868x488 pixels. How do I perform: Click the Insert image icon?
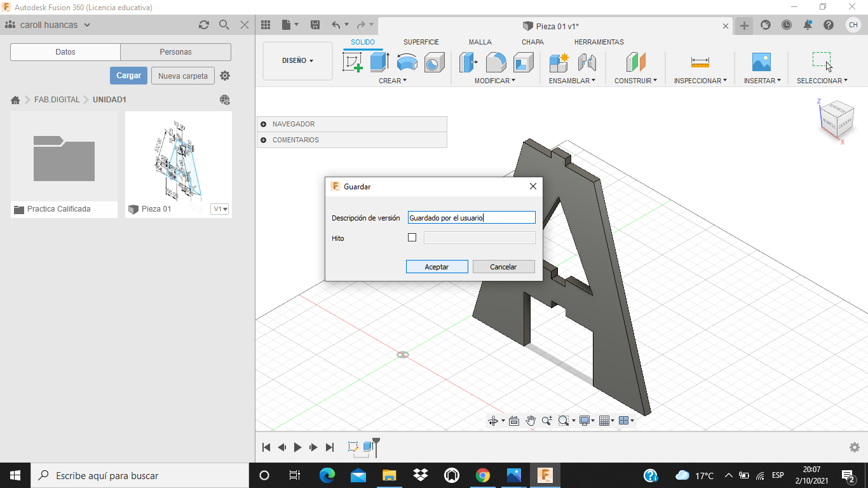pos(761,62)
